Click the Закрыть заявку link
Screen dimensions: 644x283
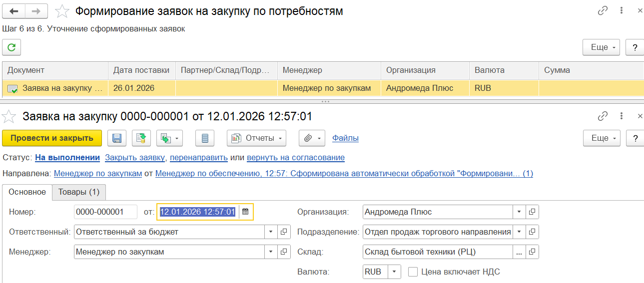135,158
